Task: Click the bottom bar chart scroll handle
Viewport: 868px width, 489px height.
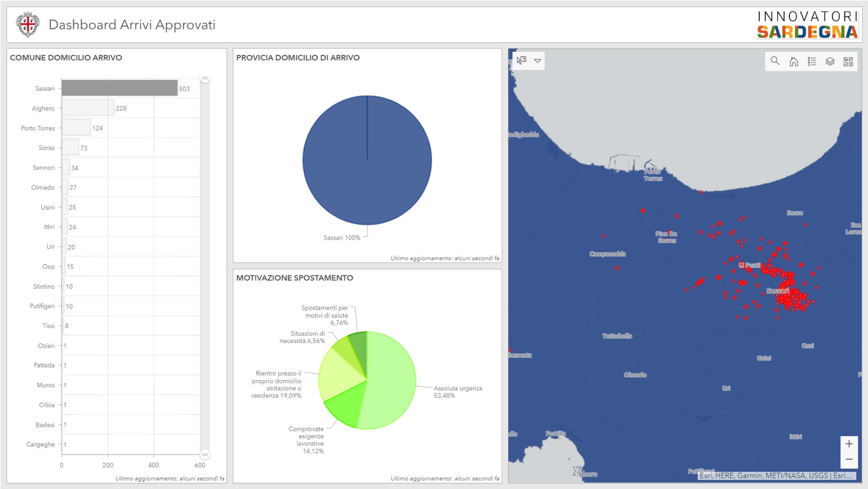Action: (x=205, y=455)
